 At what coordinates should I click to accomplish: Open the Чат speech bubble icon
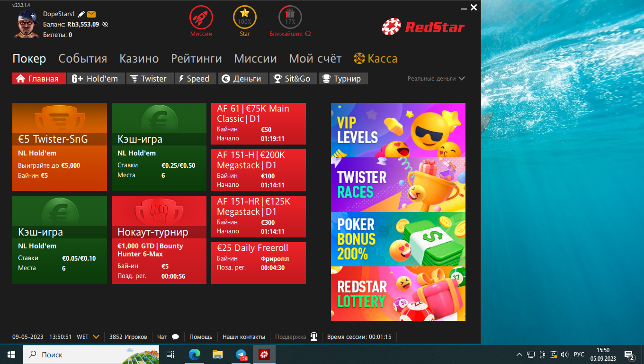point(175,337)
